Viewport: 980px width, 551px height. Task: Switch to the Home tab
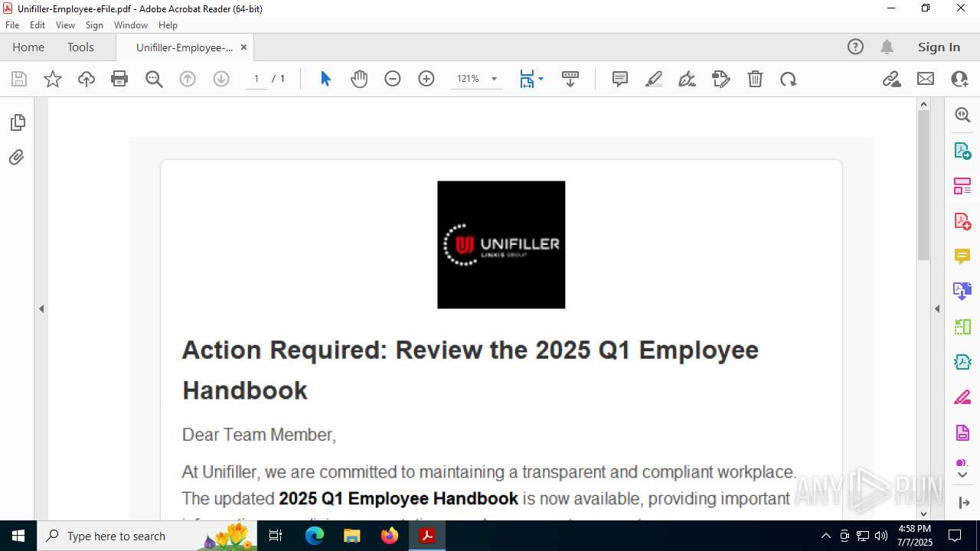(28, 47)
